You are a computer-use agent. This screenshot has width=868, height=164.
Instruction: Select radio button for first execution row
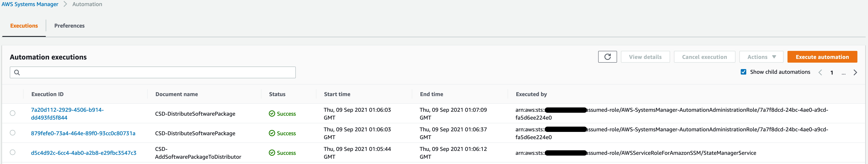[13, 113]
